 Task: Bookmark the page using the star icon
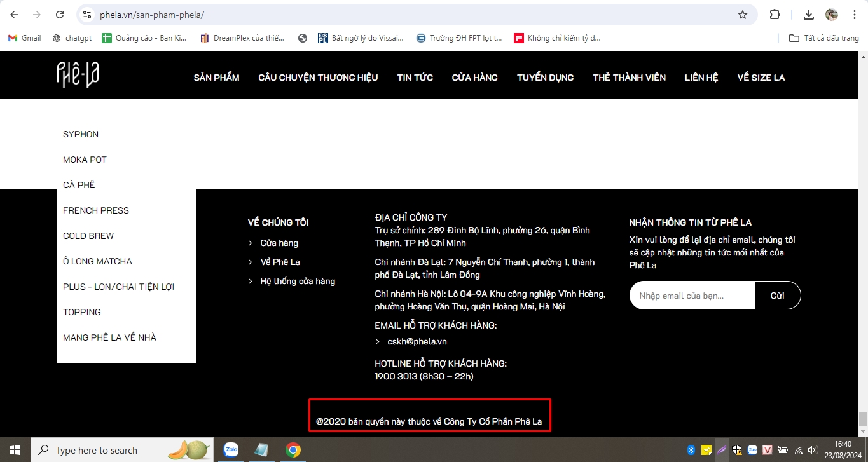tap(742, 14)
